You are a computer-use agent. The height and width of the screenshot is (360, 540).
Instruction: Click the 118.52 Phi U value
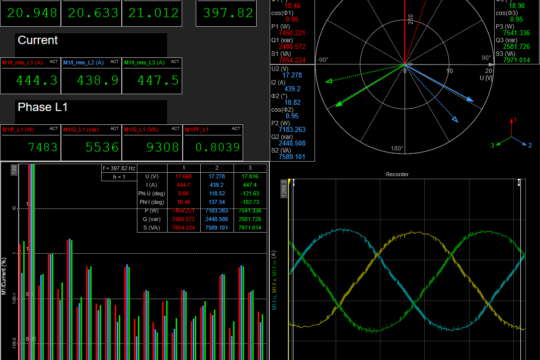[x=217, y=194]
